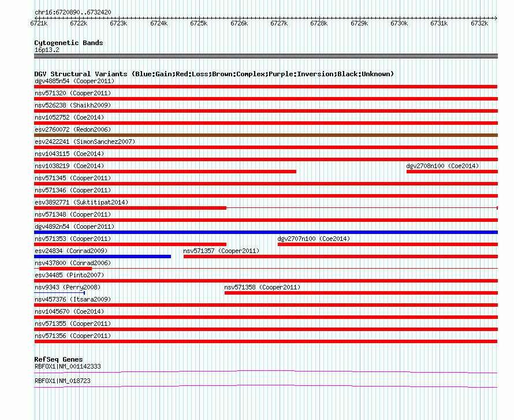This screenshot has width=514, height=420.
Task: Select the RBFOX1|NM_018723 gene label
Action: (x=62, y=381)
